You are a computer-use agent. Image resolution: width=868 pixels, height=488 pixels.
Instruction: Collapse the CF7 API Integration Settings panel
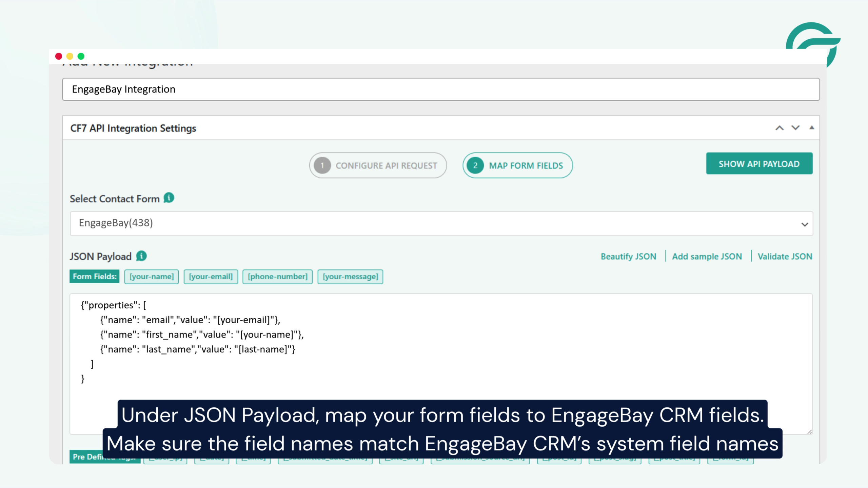[812, 128]
